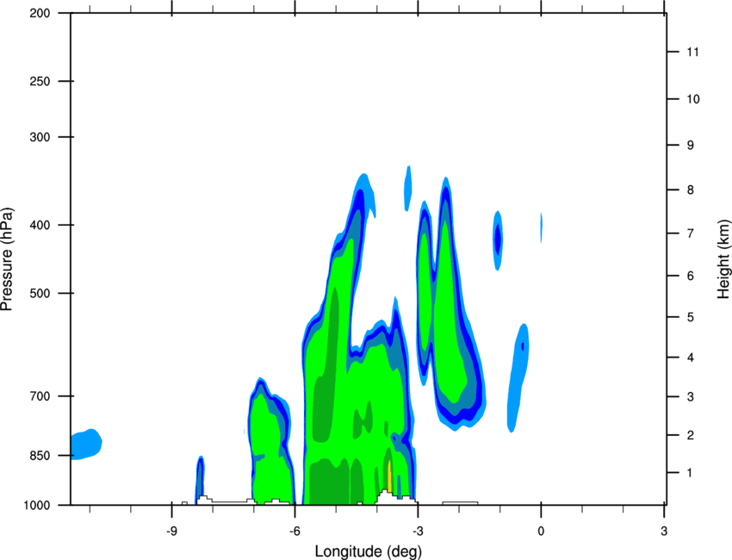Click the 300 pressure tick label
This screenshot has height=560, width=732.
pos(40,137)
